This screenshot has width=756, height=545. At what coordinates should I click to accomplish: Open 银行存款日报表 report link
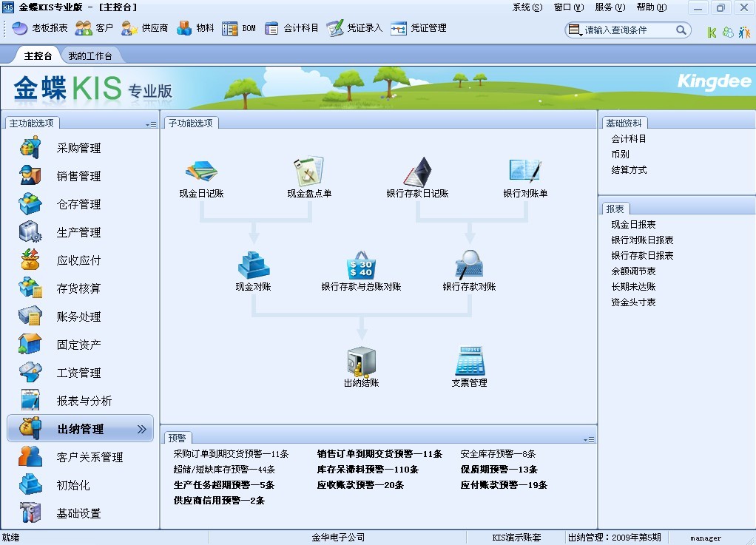[x=642, y=255]
